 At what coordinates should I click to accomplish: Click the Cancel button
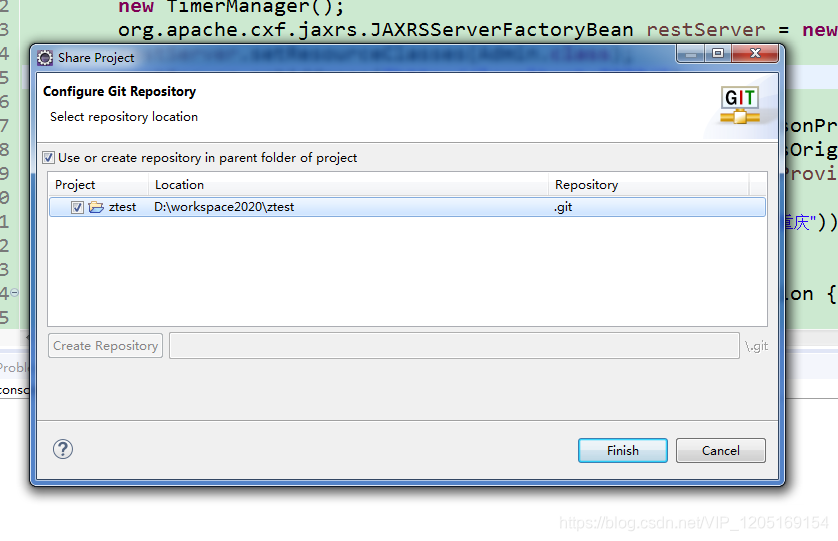coord(720,450)
